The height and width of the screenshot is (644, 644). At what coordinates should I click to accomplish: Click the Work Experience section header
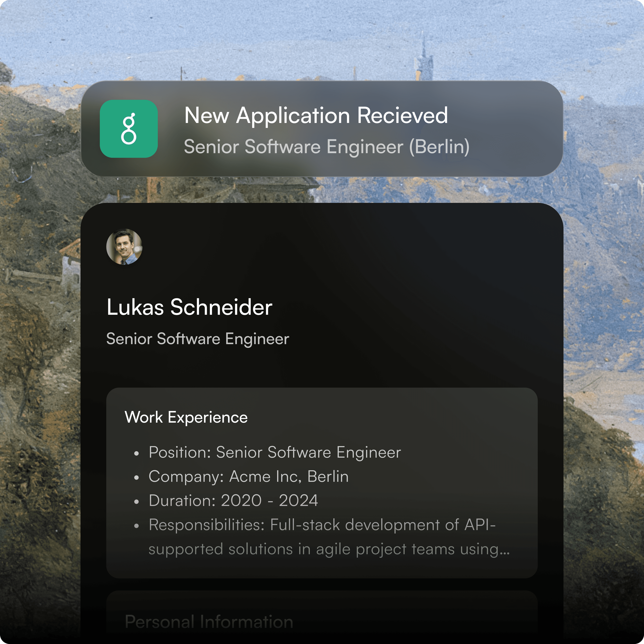(x=186, y=417)
